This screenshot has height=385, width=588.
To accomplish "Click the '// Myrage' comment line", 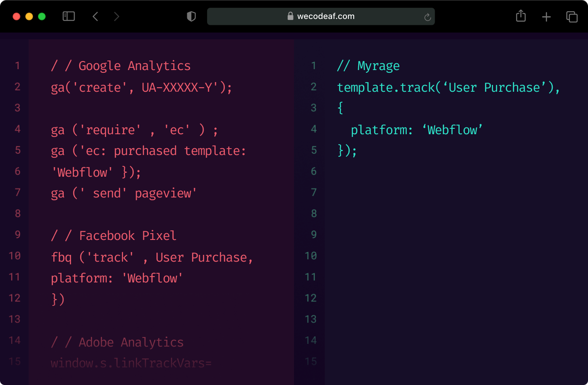I will (x=368, y=66).
